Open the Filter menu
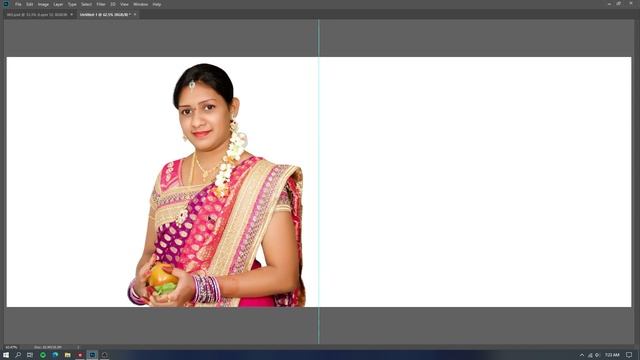Screen dimensions: 640x360 tap(101, 4)
